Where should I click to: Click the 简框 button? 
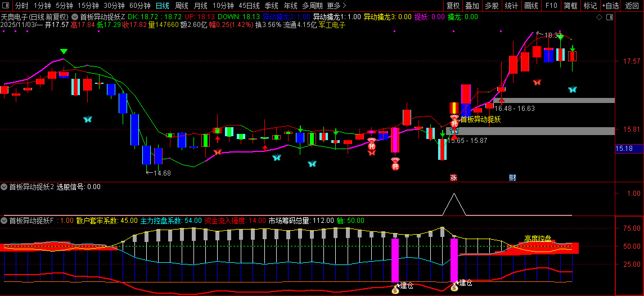click(x=570, y=6)
